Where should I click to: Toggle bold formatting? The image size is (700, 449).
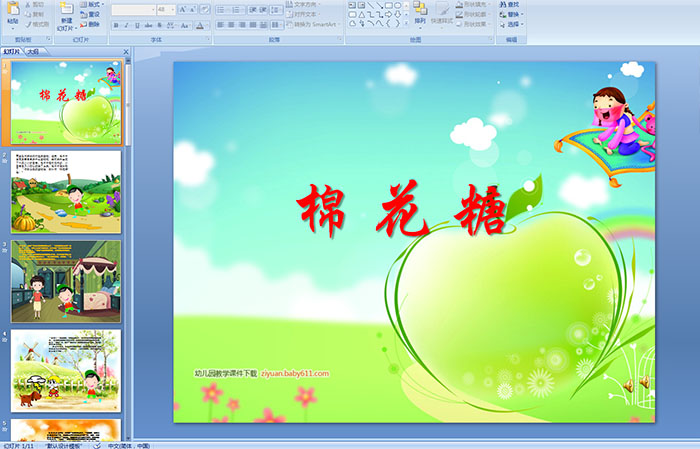pyautogui.click(x=114, y=25)
